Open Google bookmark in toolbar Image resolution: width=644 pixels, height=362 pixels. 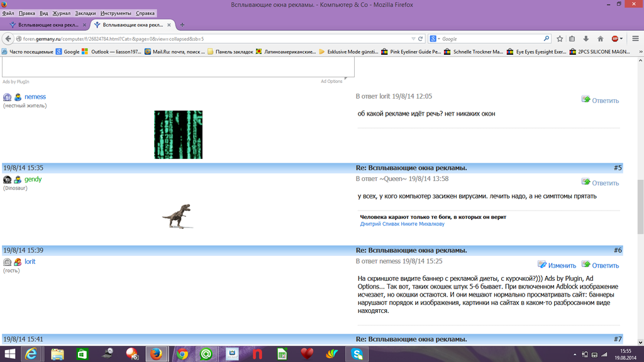(x=67, y=52)
